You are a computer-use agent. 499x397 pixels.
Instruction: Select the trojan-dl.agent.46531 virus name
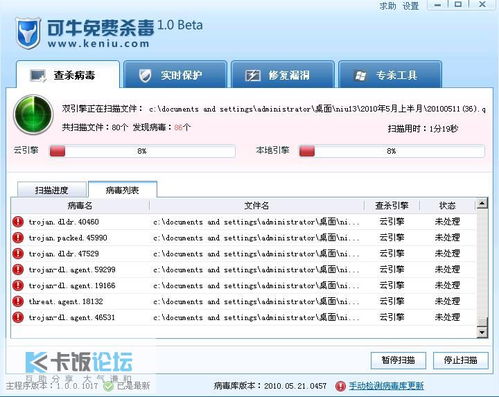tap(72, 318)
